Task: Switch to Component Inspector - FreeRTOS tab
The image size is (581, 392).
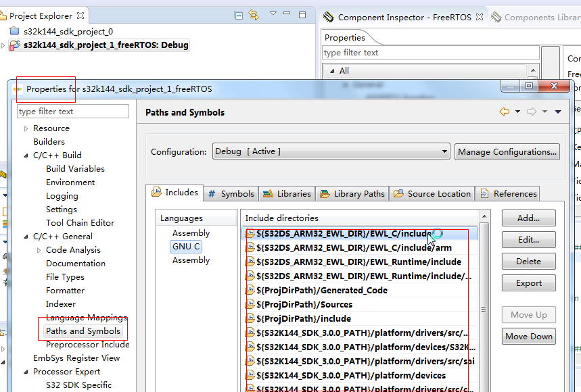Action: tap(404, 17)
